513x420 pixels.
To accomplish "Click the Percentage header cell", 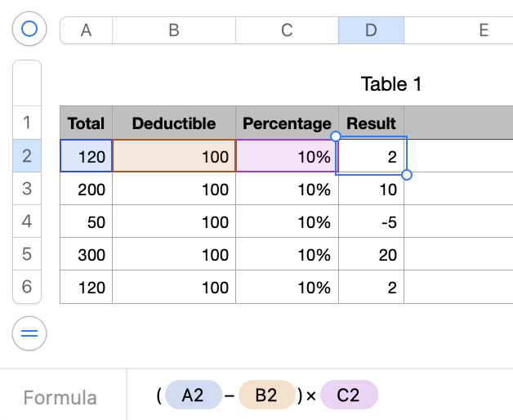I will tap(287, 123).
